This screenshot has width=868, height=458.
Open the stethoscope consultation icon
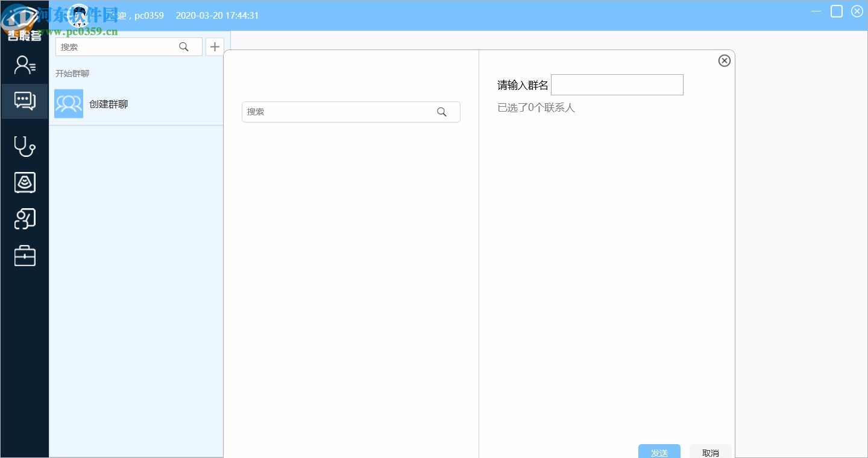pos(25,146)
